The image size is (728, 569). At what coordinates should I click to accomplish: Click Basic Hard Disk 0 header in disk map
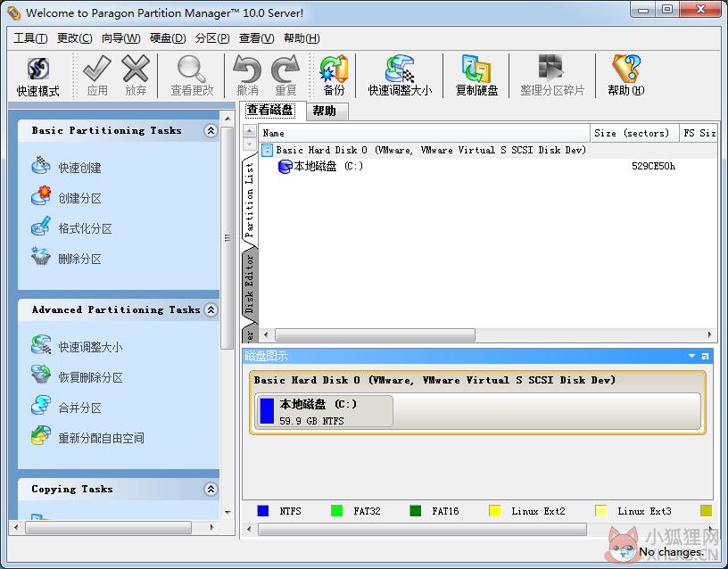coord(434,380)
